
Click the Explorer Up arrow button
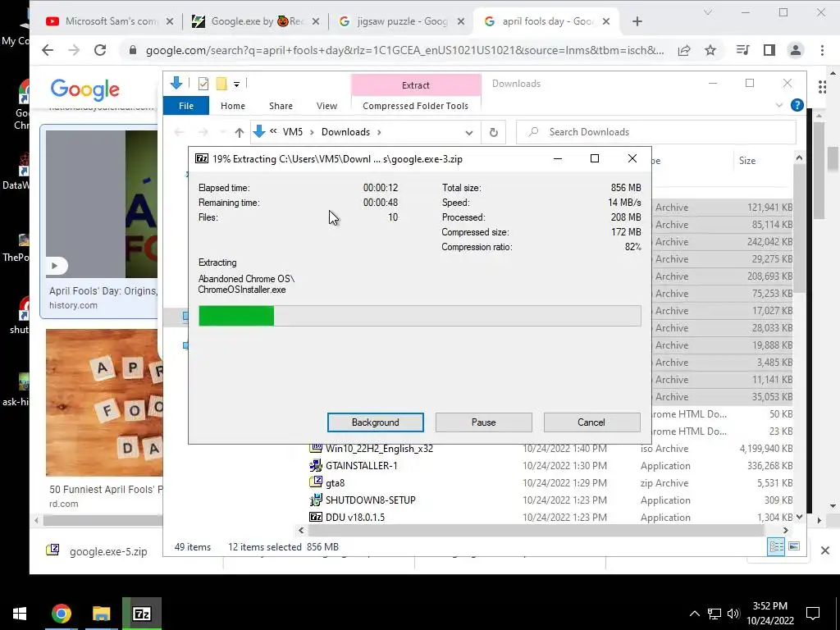click(x=239, y=132)
